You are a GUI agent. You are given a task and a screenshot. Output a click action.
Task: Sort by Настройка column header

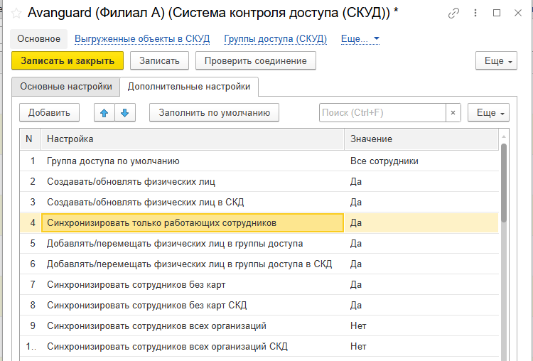click(x=192, y=139)
